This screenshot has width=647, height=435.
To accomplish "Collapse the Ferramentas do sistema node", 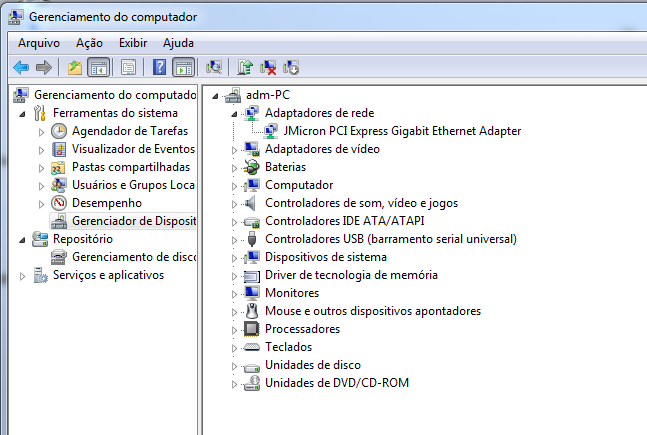I will point(23,114).
